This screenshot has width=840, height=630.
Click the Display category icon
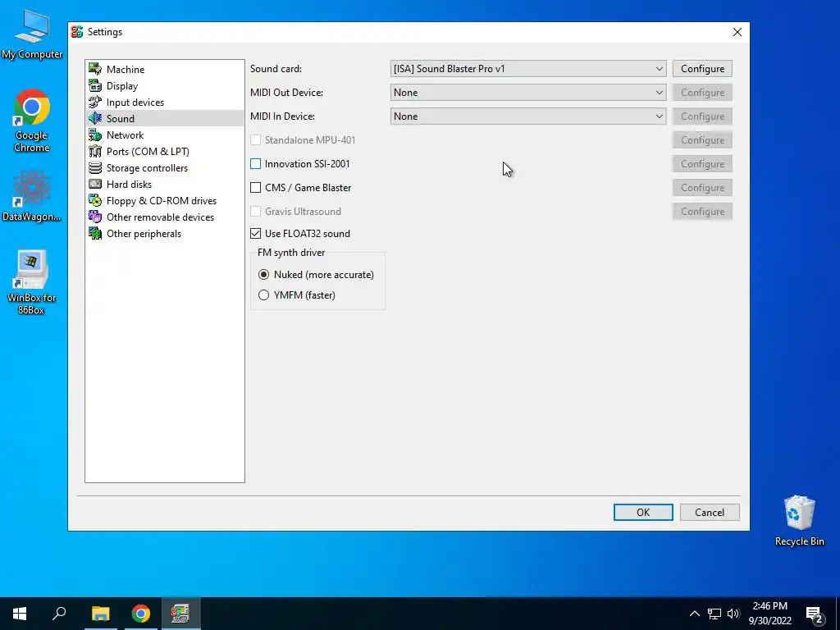(95, 85)
